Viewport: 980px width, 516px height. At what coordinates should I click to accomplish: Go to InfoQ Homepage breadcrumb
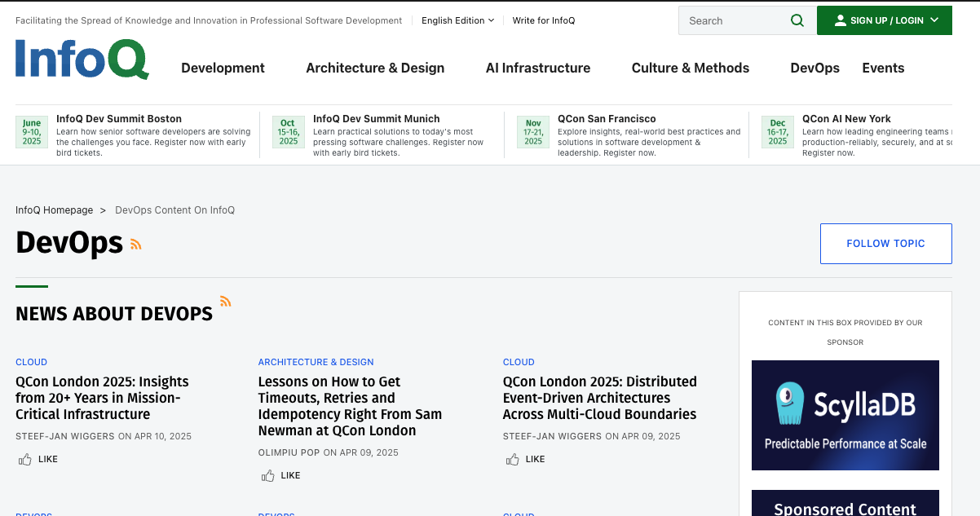pyautogui.click(x=54, y=210)
